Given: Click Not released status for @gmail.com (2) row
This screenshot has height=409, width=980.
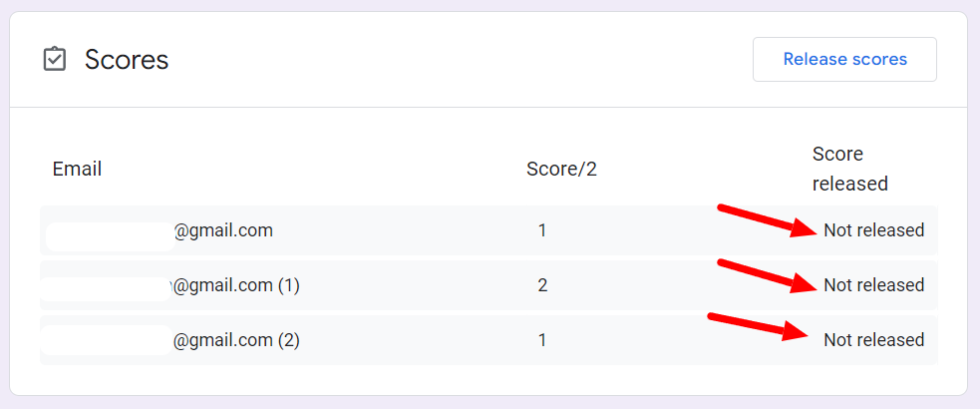Looking at the screenshot, I should click(x=873, y=340).
